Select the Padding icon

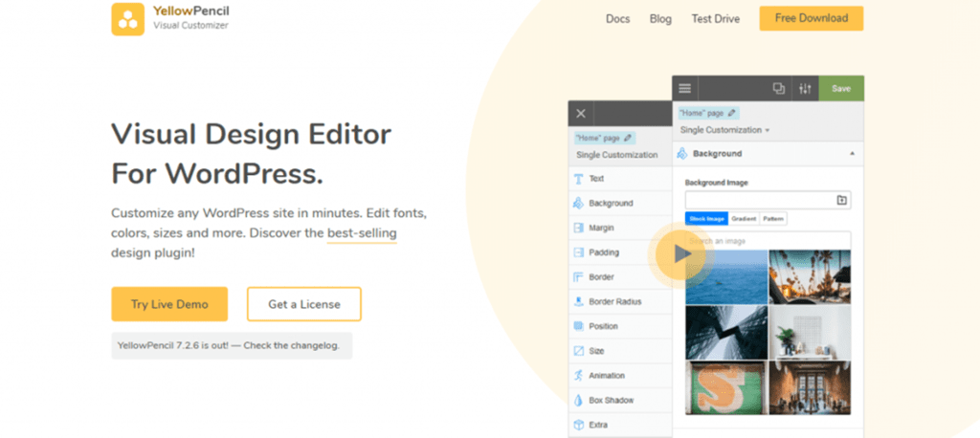578,252
